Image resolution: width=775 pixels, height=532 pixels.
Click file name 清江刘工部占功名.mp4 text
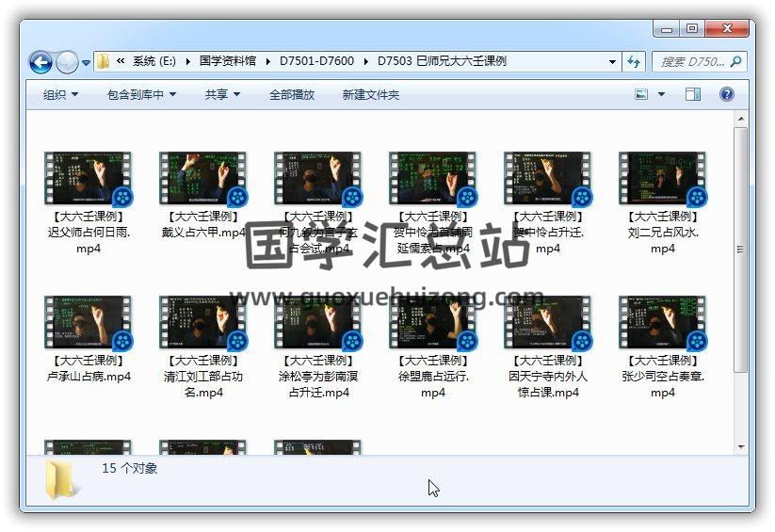tap(203, 377)
